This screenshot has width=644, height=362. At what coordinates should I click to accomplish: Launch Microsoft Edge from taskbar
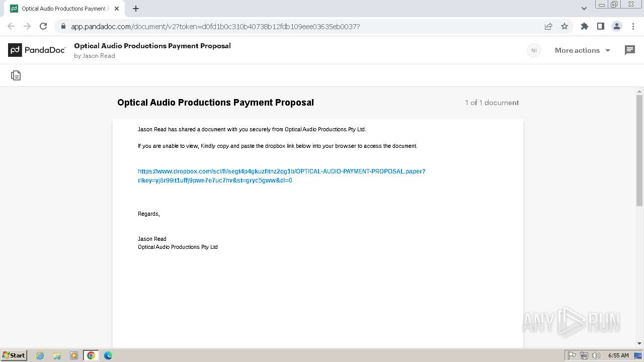(x=108, y=355)
